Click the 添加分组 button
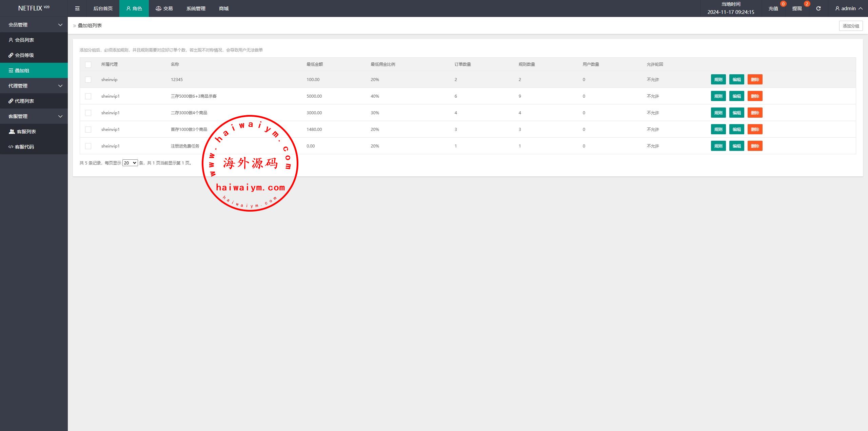 [x=851, y=26]
